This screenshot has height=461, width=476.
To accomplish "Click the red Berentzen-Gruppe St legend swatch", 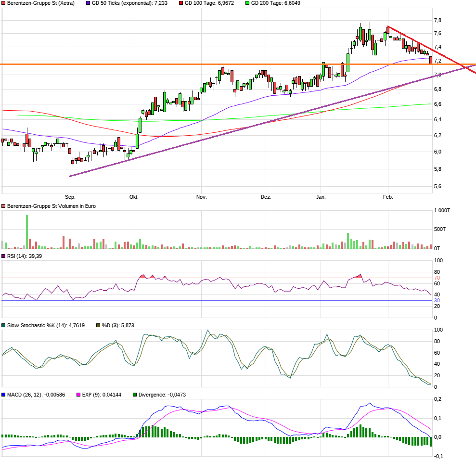I will 3,3.
